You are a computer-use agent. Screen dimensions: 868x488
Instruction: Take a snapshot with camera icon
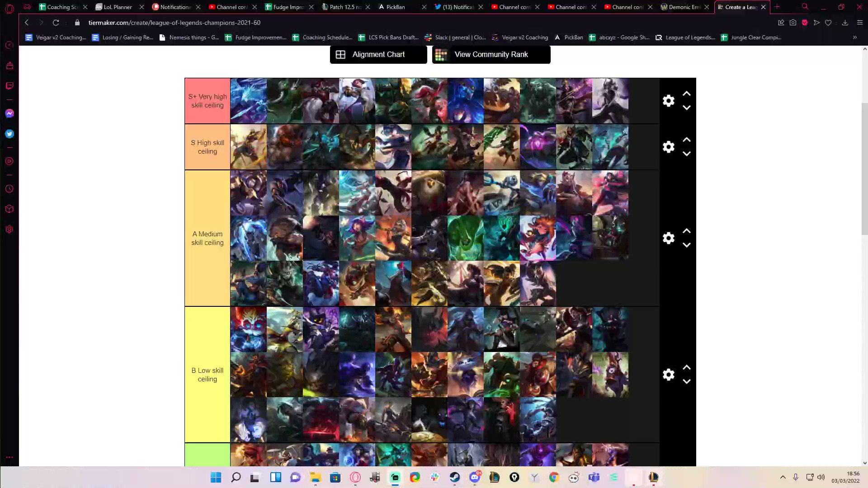793,23
